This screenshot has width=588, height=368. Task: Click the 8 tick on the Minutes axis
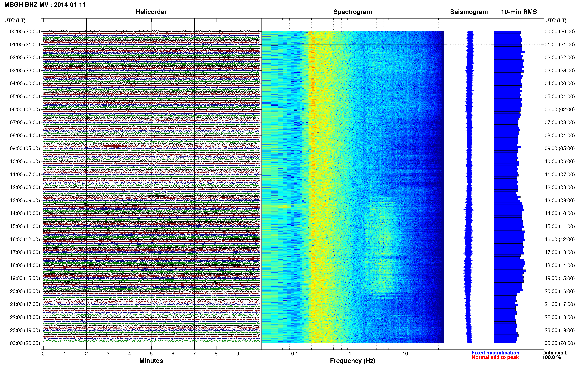pyautogui.click(x=216, y=354)
